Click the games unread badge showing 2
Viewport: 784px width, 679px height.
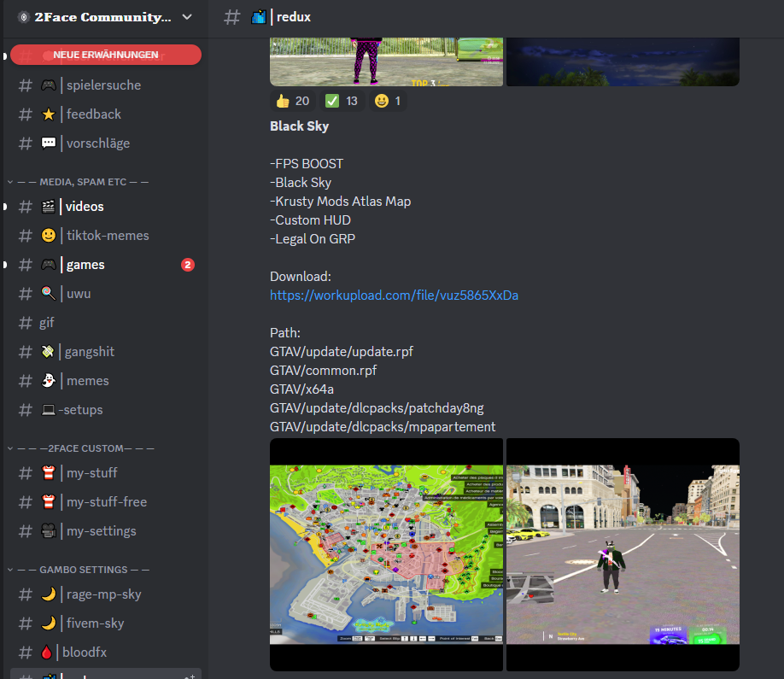188,265
